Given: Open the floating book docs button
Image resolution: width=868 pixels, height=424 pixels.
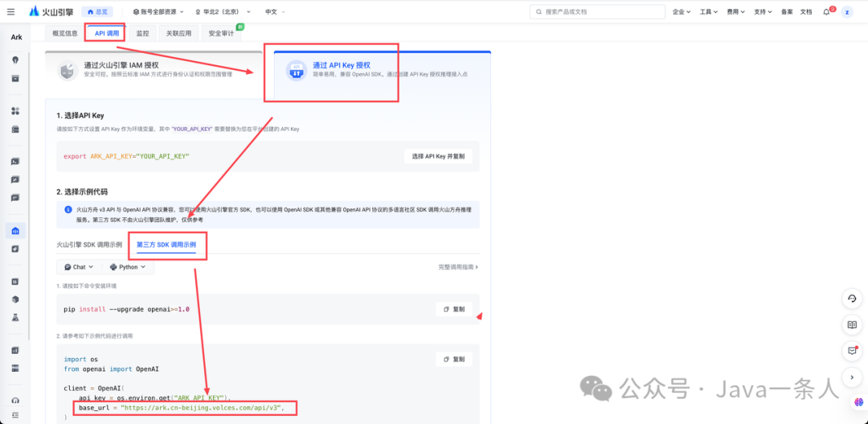Looking at the screenshot, I should pyautogui.click(x=852, y=325).
